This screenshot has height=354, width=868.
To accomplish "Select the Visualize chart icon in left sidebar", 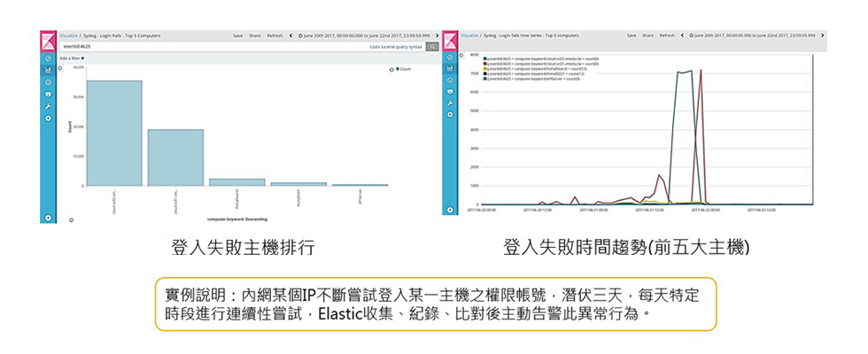I will (48, 69).
